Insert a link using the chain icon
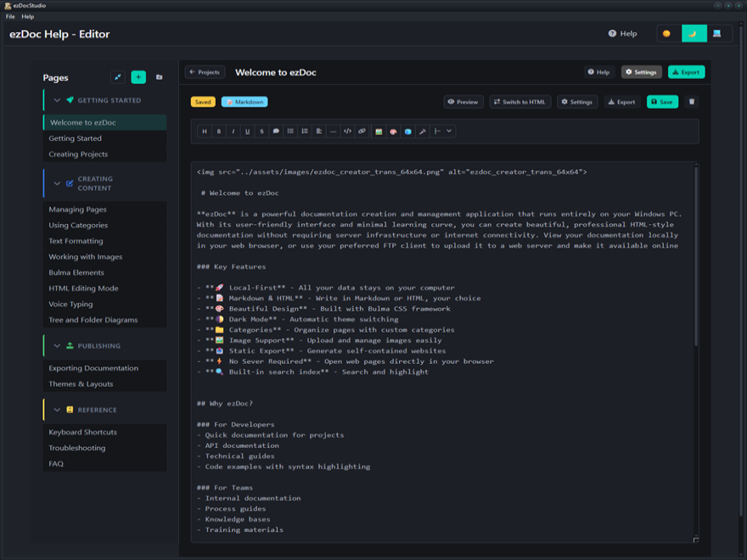This screenshot has width=747, height=560. click(x=362, y=132)
